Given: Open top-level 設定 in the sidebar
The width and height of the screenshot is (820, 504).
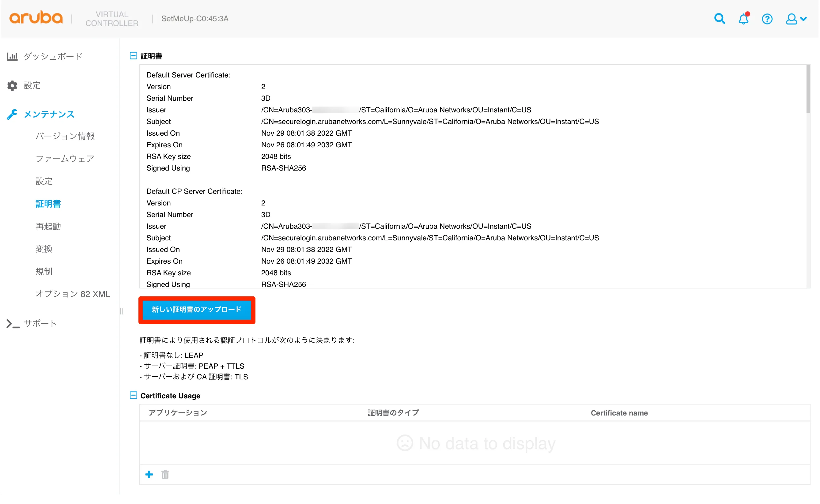Looking at the screenshot, I should point(32,86).
